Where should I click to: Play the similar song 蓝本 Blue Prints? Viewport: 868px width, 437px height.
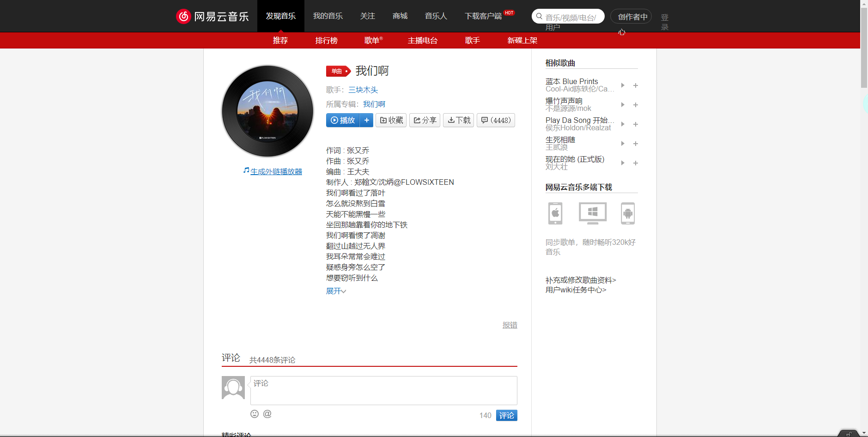(x=623, y=85)
